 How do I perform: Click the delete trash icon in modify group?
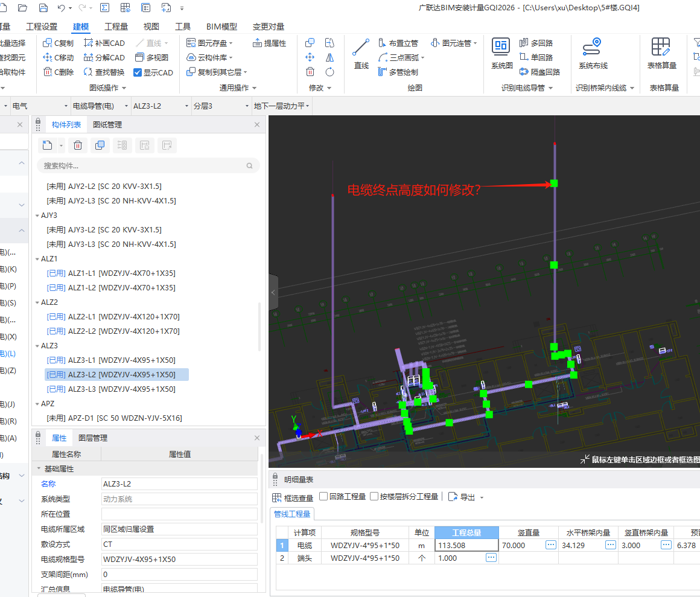click(310, 72)
